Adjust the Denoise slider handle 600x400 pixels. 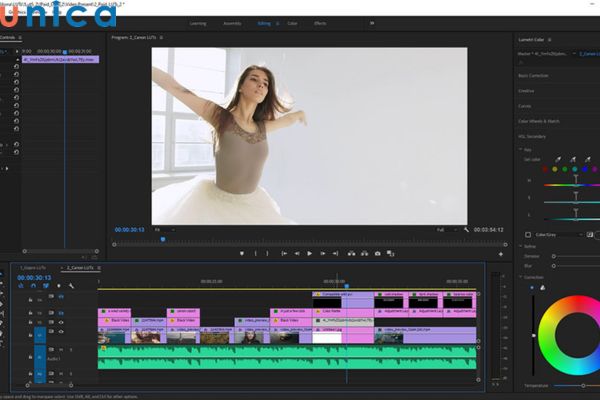554,256
